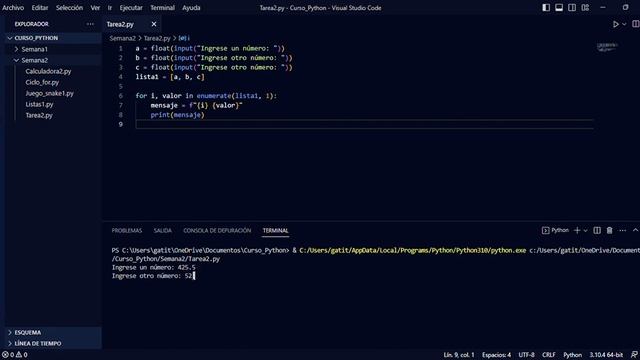Click Lín. 9, col. 1 status item
Image resolution: width=640 pixels, height=360 pixels.
click(459, 355)
